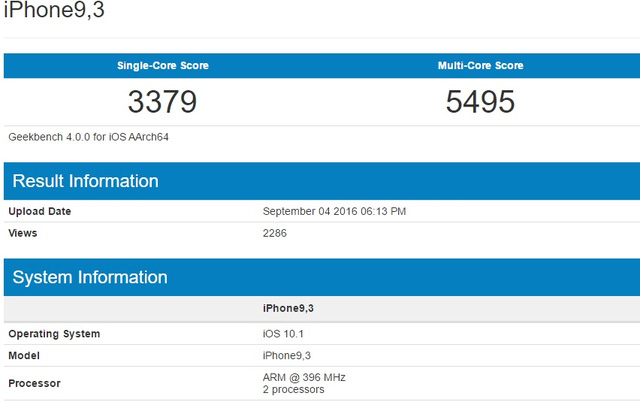This screenshot has width=640, height=402.
Task: Select the ARM @ 396 MHz value
Action: 304,377
